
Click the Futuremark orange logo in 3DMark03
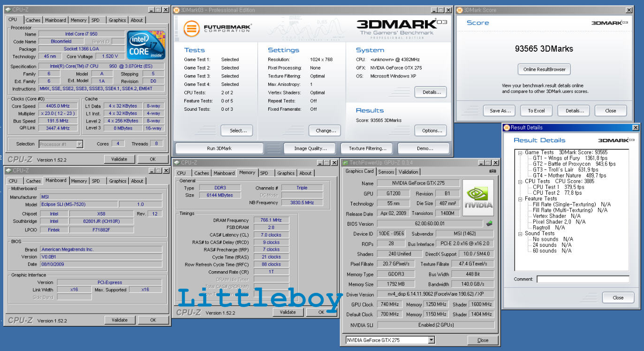pos(191,28)
